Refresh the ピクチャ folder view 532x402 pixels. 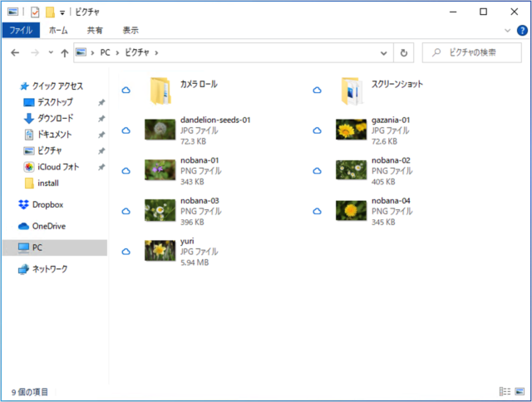(404, 52)
